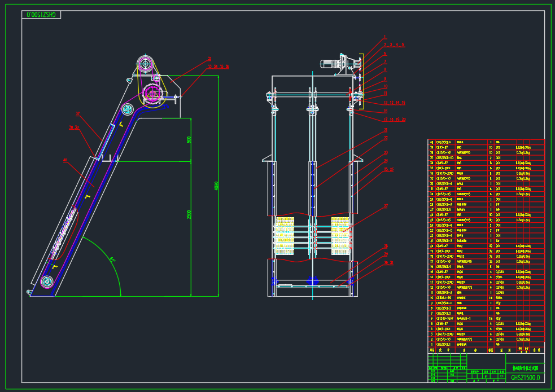
Task: Select callout number 24 on front view
Action: click(x=386, y=161)
